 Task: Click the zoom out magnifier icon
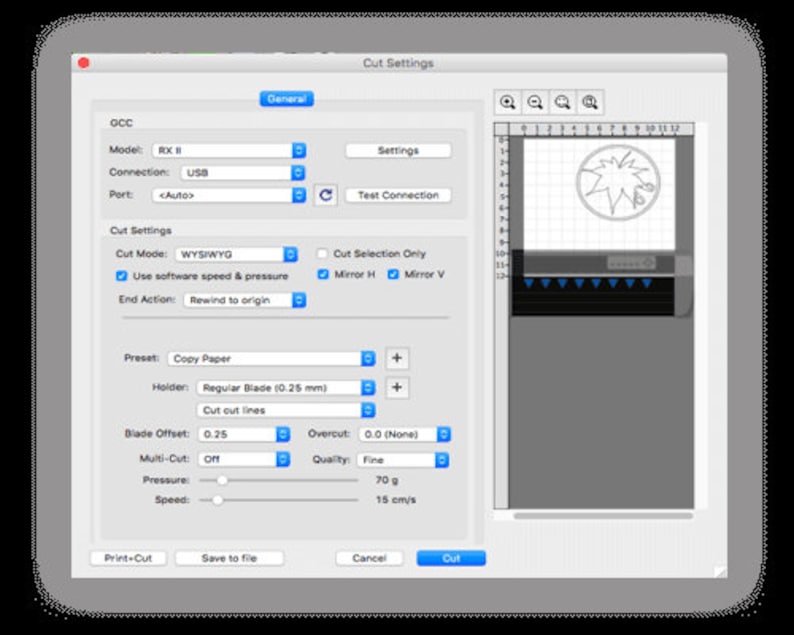(535, 102)
